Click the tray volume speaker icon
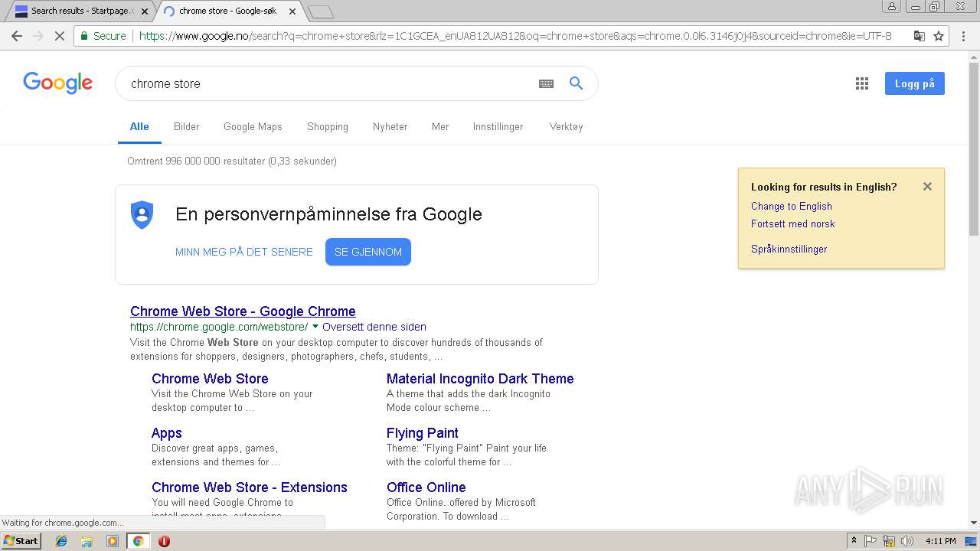This screenshot has height=551, width=980. point(907,541)
